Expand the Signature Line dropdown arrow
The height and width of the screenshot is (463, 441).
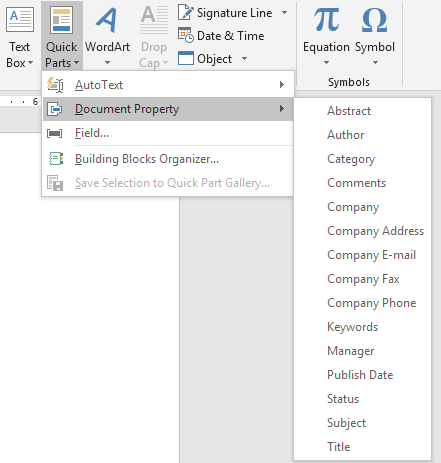click(x=284, y=13)
